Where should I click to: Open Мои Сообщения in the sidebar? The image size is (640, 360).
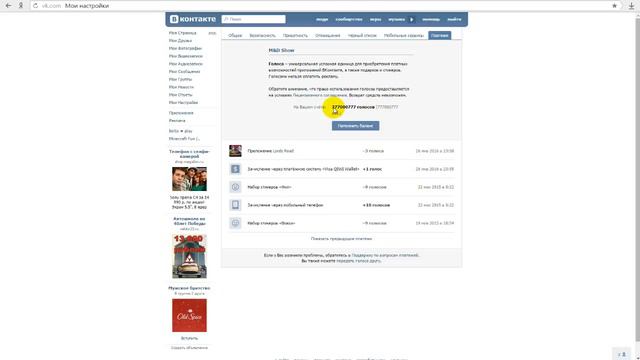[x=184, y=71]
